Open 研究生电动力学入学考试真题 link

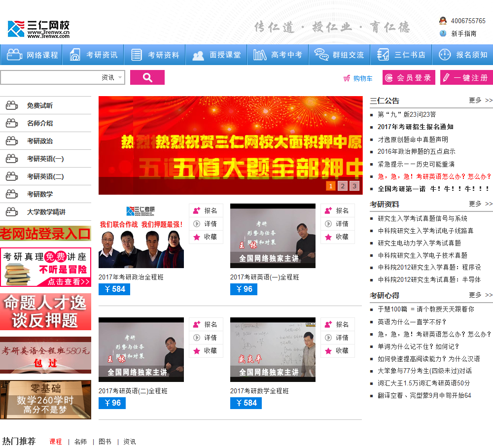419,243
